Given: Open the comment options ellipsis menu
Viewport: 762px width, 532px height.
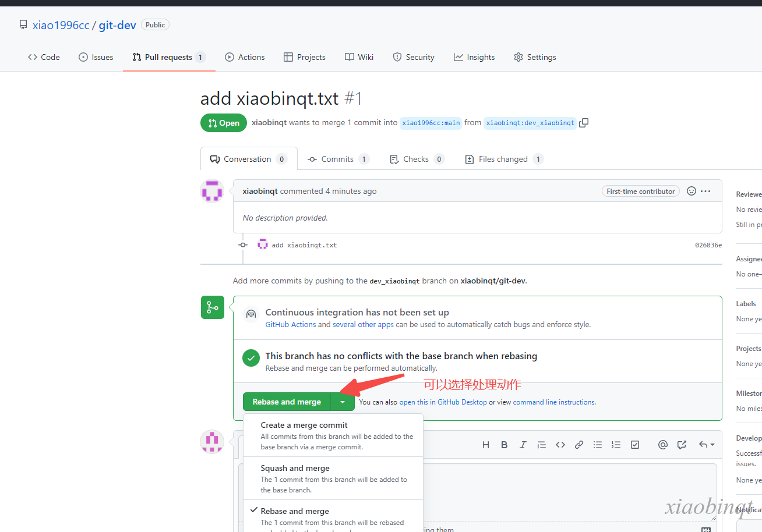Looking at the screenshot, I should [x=705, y=191].
